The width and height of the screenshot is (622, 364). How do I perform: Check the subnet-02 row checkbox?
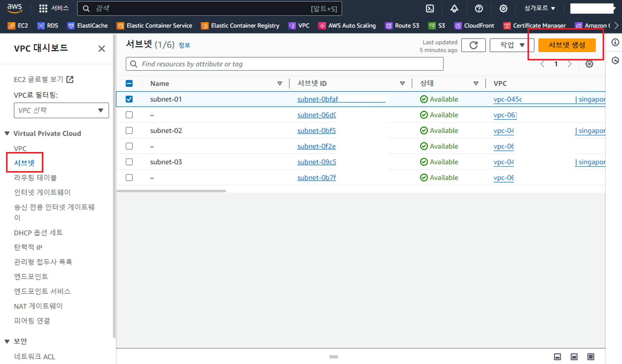tap(129, 130)
